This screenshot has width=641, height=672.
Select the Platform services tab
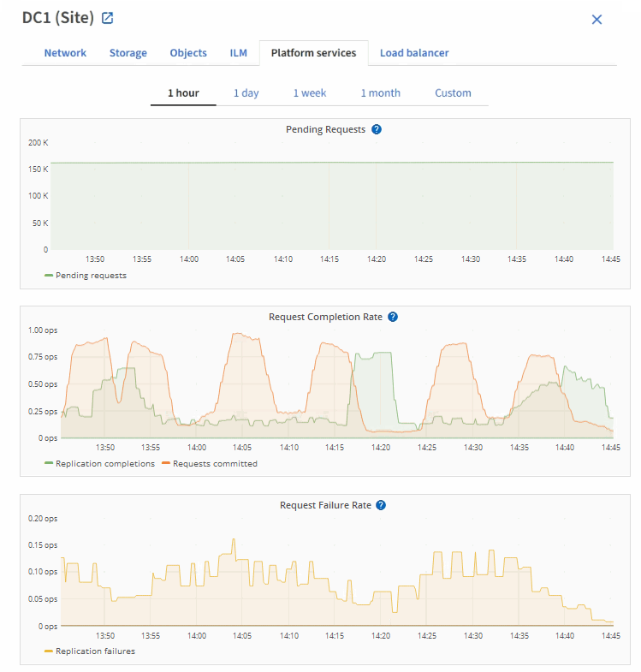point(313,53)
